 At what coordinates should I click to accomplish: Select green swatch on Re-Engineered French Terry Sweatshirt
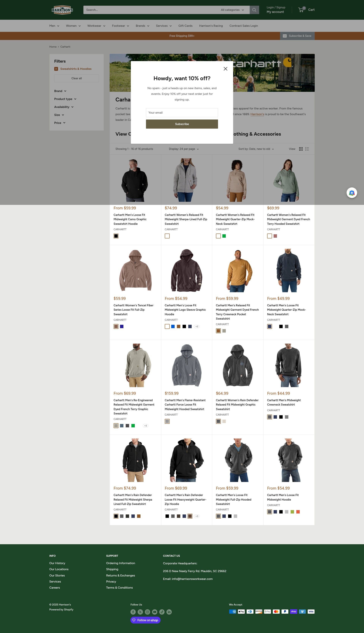click(x=133, y=425)
